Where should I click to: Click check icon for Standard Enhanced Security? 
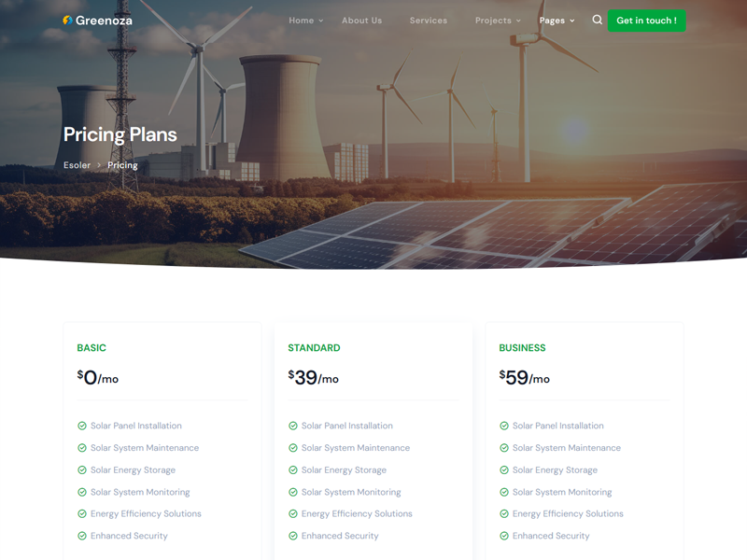pyautogui.click(x=293, y=536)
